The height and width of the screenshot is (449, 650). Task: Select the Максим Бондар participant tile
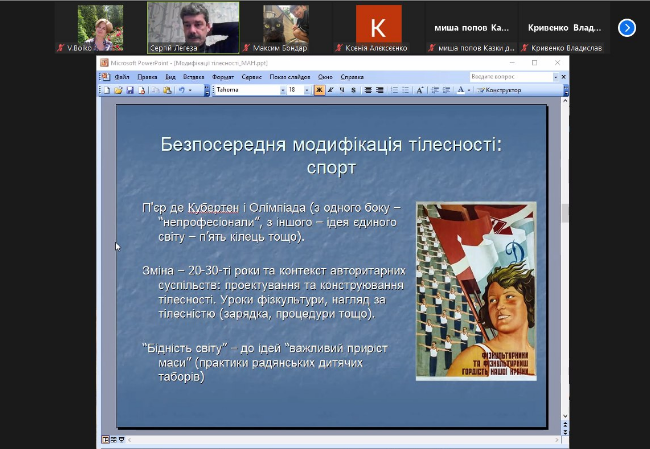point(286,28)
